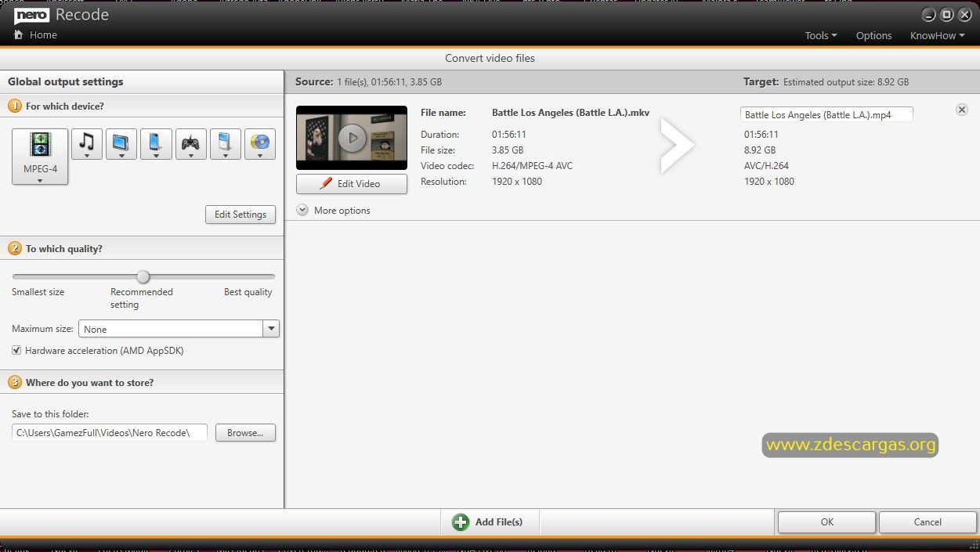Choose the audio music note output icon

(x=87, y=144)
